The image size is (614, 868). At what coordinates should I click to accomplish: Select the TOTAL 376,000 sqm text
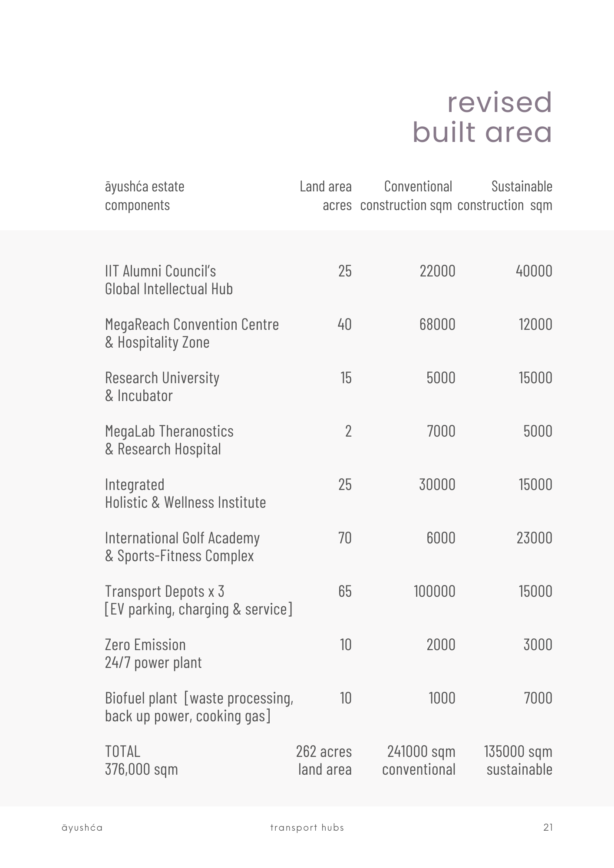pos(142,760)
